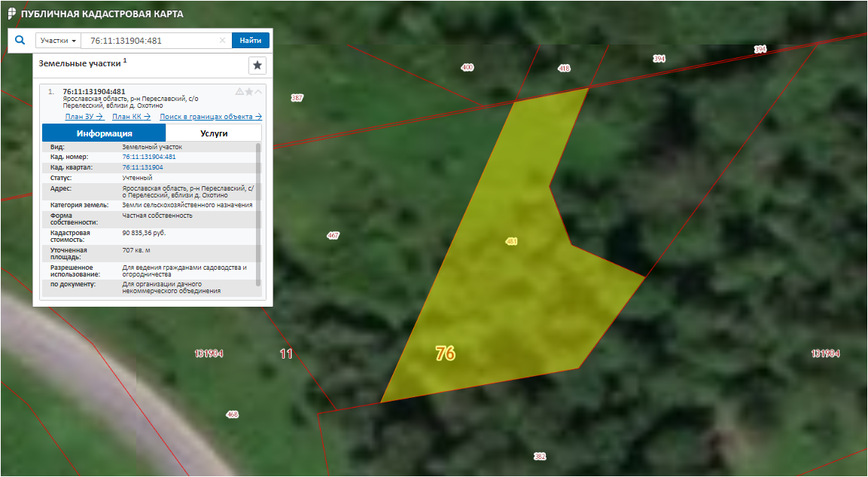Click the Земельный участок value in Вид row
Image resolution: width=868 pixels, height=477 pixels.
tap(152, 147)
